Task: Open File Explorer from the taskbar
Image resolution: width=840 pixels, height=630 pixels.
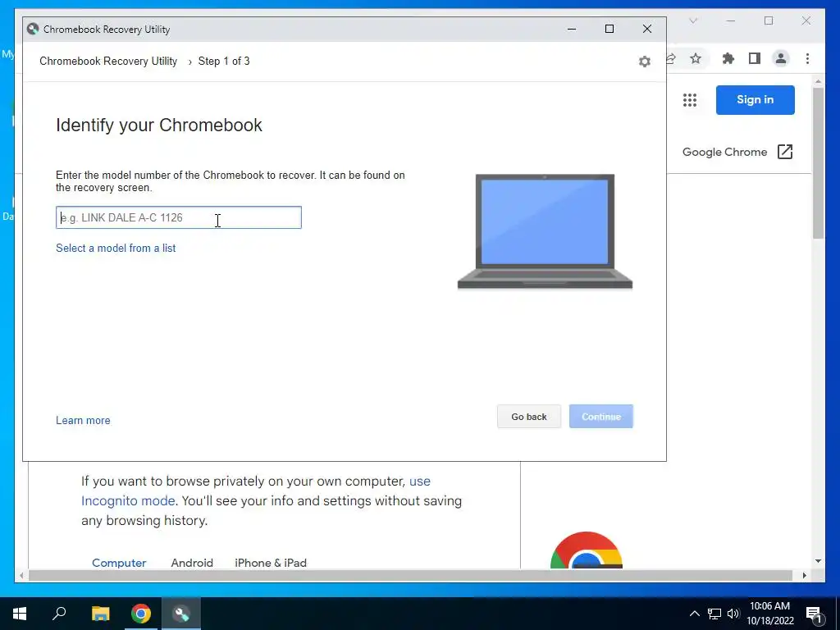Action: tap(100, 614)
